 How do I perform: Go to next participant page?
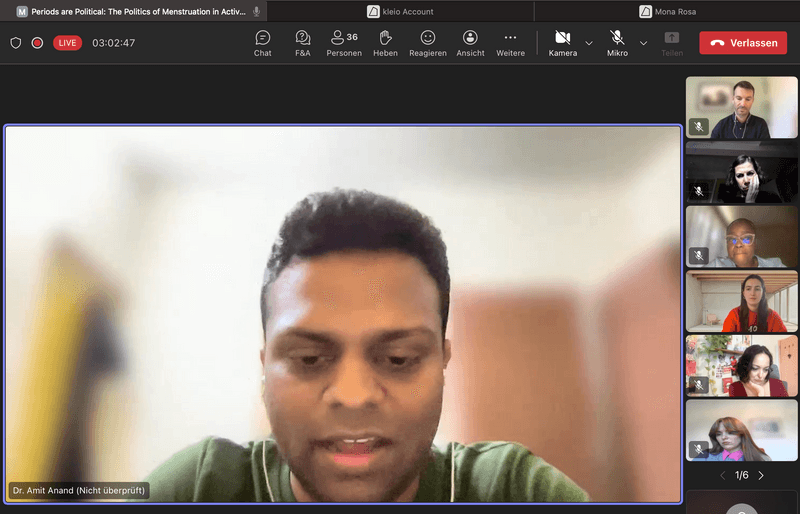(x=761, y=476)
